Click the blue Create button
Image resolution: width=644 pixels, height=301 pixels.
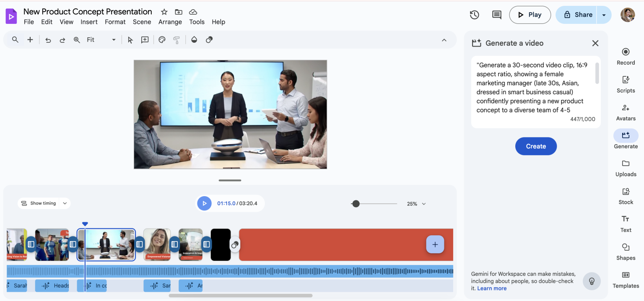pos(536,146)
